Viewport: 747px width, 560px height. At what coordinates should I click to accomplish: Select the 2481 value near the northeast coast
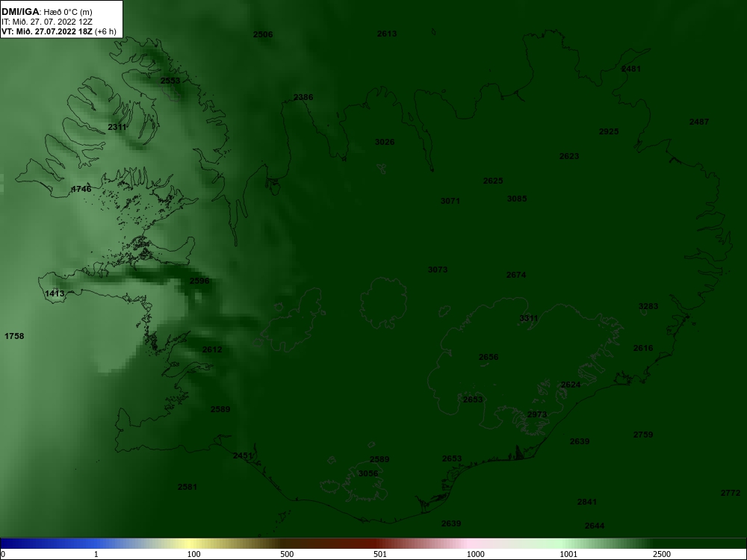click(x=631, y=69)
